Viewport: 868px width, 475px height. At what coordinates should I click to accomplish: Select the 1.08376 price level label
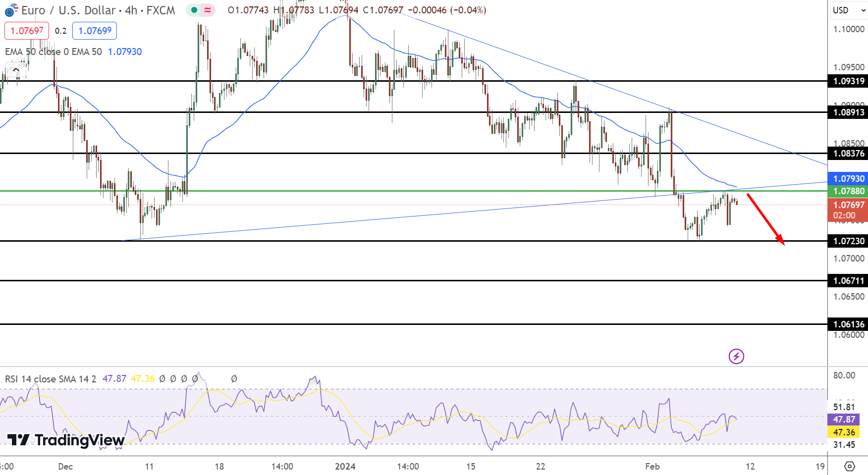(848, 153)
